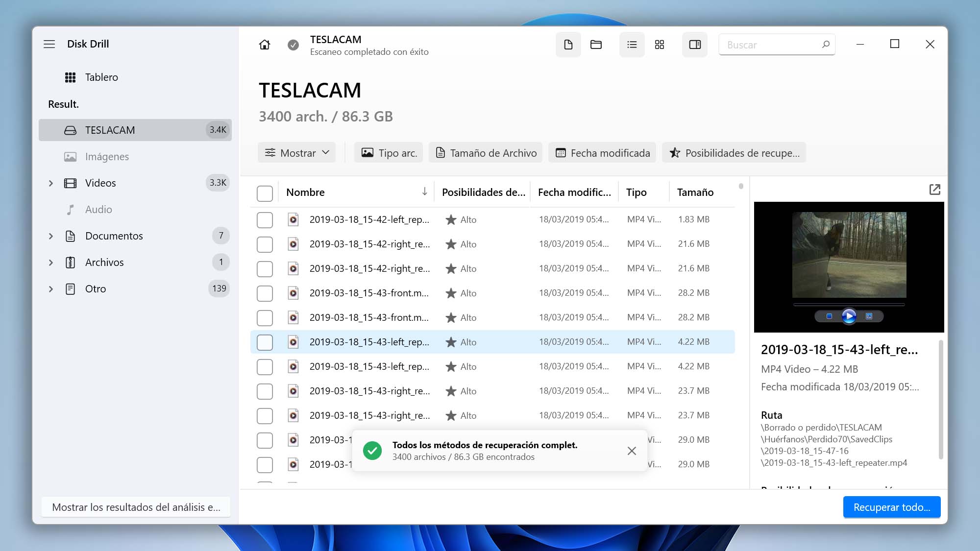Check the 1.83 MB left_rep file checkbox

click(x=265, y=220)
